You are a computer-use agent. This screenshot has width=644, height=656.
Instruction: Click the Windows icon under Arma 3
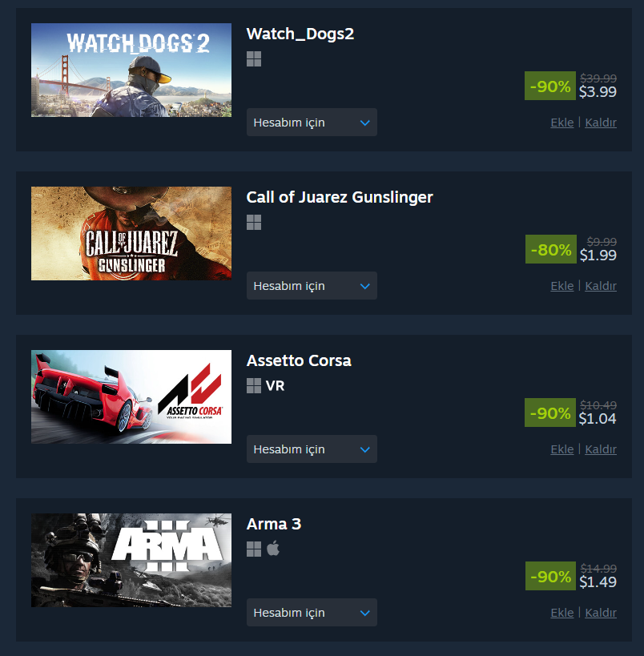pyautogui.click(x=254, y=549)
